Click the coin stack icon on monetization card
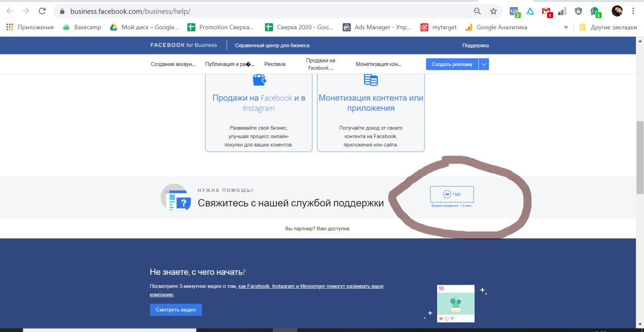 click(x=371, y=80)
